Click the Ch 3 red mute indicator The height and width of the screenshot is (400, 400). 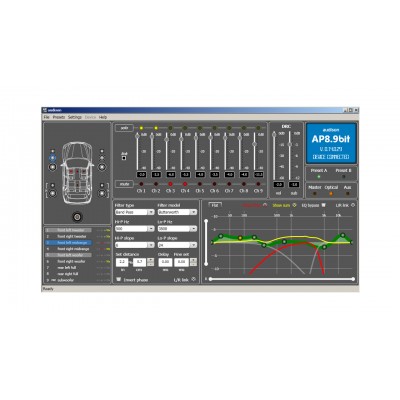pyautogui.click(x=170, y=184)
